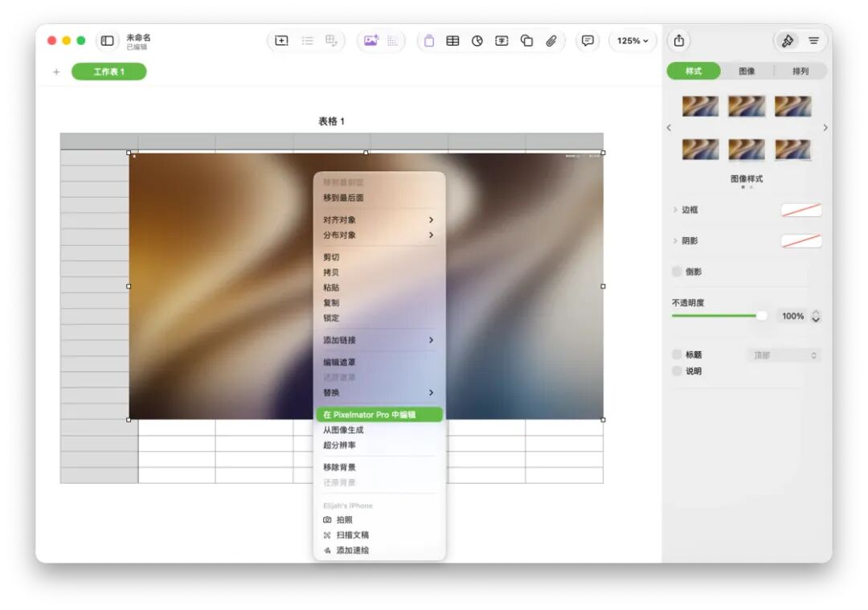Choose 剪切 in context menu
Image resolution: width=868 pixels, height=610 pixels.
click(379, 257)
